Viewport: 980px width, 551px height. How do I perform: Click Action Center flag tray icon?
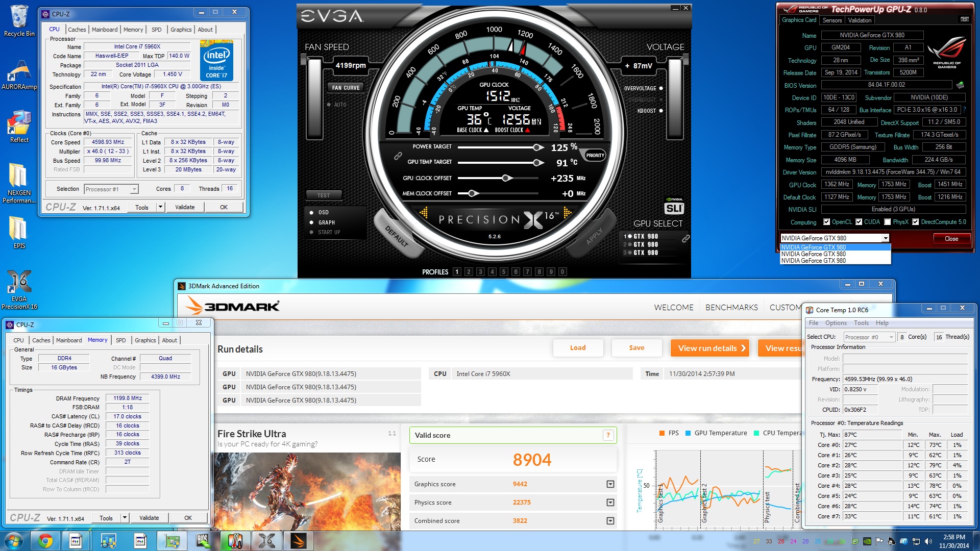879,541
